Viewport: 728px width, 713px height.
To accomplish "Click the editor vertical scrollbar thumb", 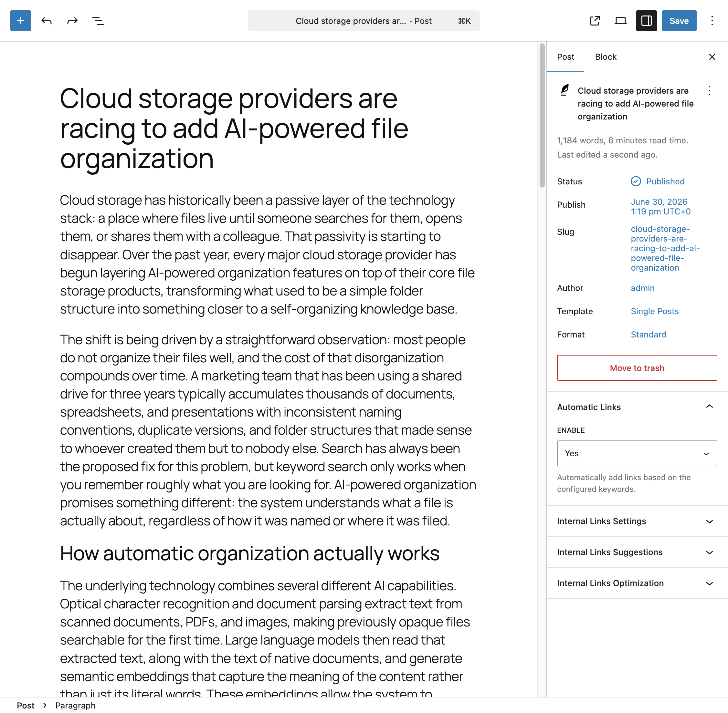I will [x=542, y=115].
